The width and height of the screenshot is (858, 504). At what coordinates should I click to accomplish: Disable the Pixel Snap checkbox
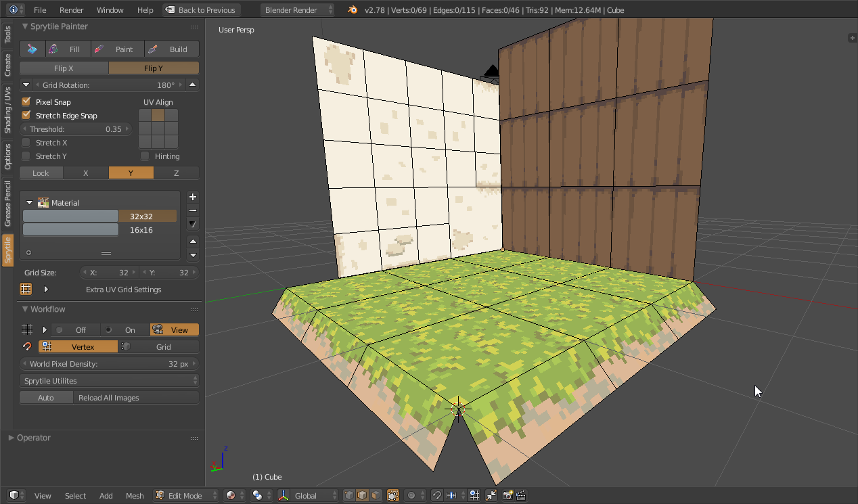coord(26,101)
